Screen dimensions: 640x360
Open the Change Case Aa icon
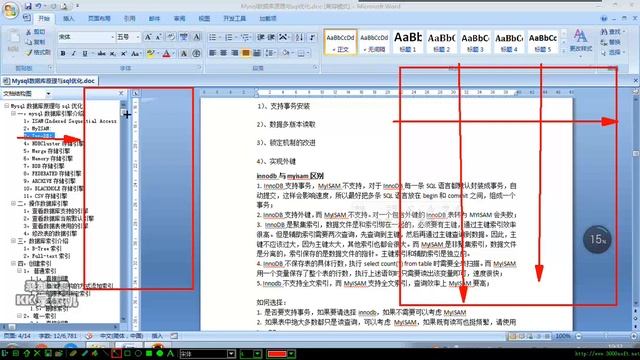coord(136,53)
